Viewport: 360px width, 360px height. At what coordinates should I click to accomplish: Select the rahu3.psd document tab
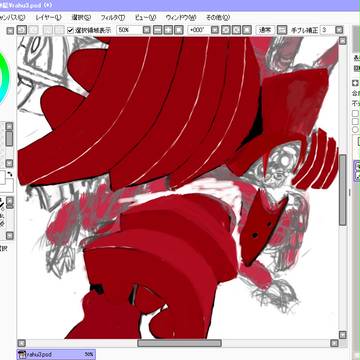click(56, 354)
